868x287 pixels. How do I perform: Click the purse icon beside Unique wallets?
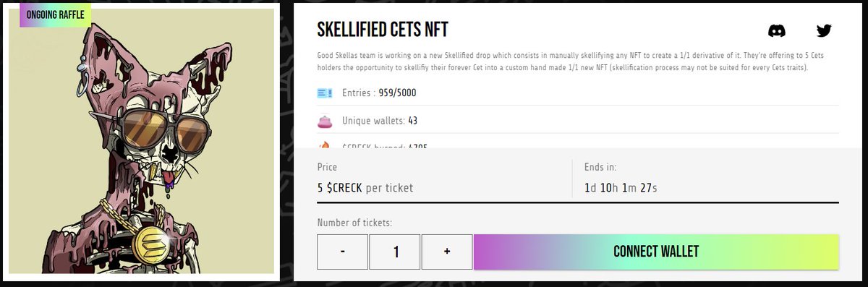[325, 121]
